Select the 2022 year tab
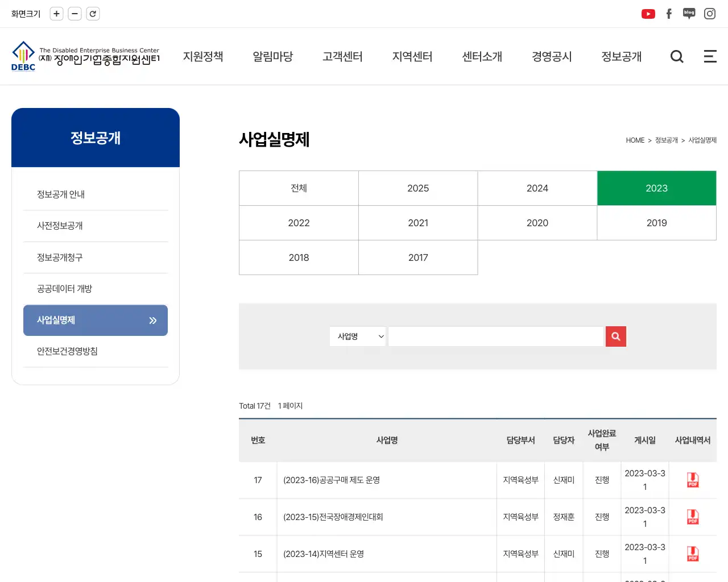 299,223
